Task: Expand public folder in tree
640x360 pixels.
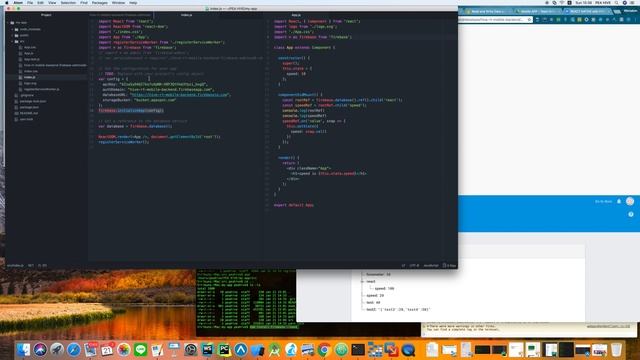Action: tap(13, 36)
